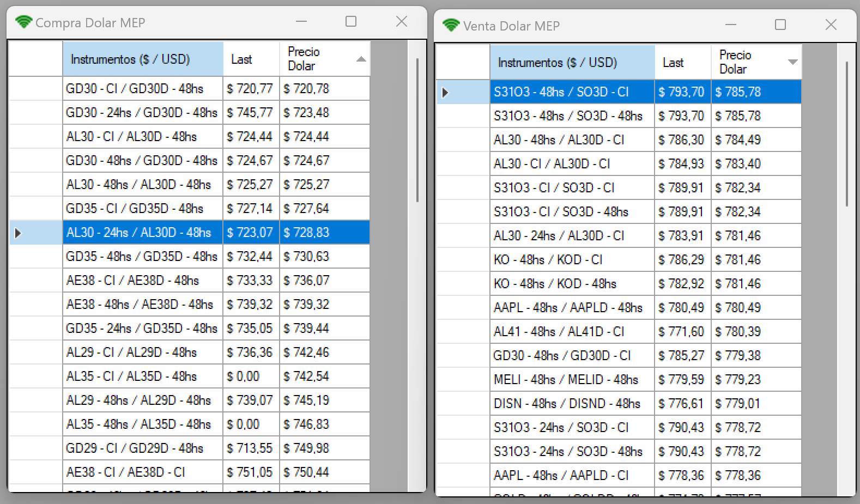Select GD30 - CI / GD30D - 48hs row
This screenshot has height=504, width=860.
[189, 88]
